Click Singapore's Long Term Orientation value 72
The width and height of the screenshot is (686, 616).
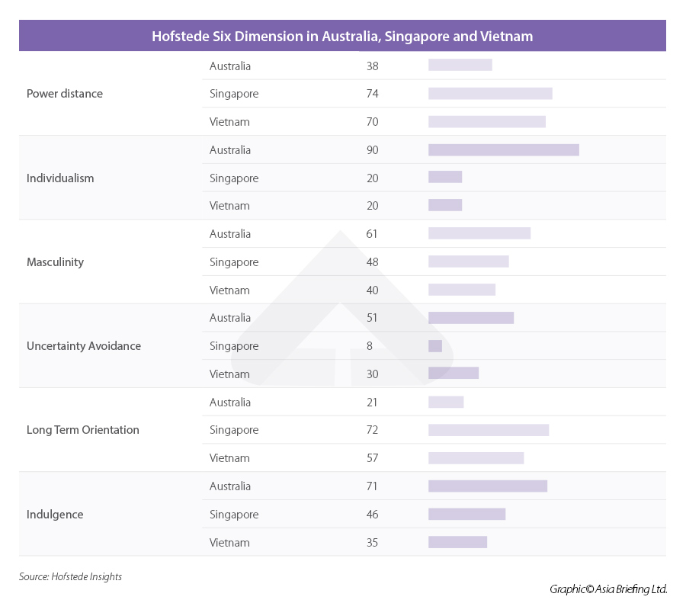[x=372, y=430]
